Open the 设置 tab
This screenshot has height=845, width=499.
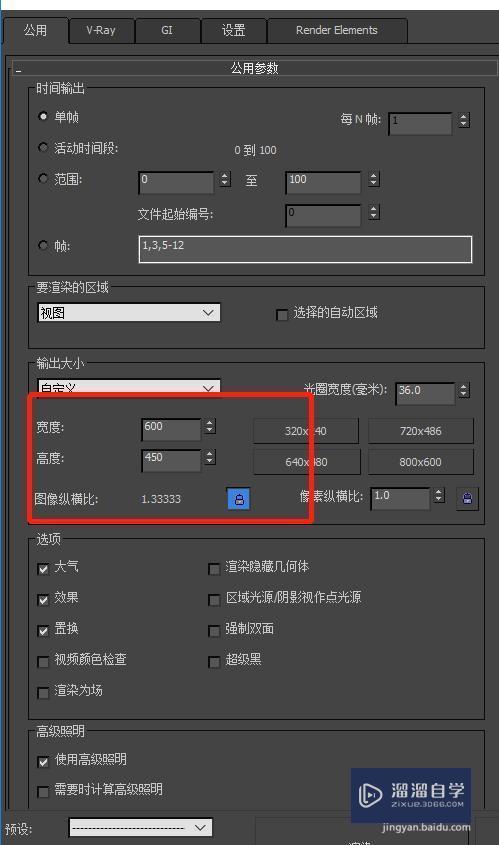233,30
